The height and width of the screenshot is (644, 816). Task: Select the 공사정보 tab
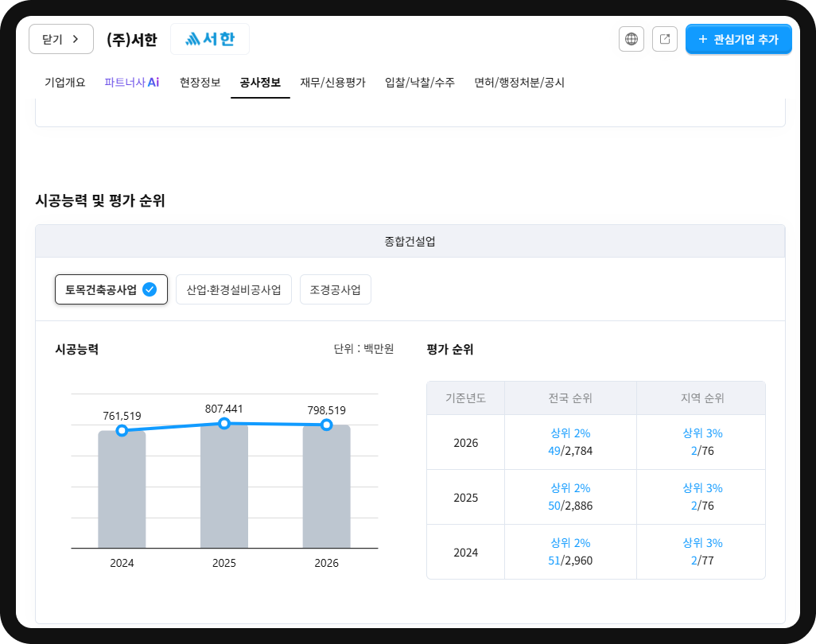(x=260, y=82)
